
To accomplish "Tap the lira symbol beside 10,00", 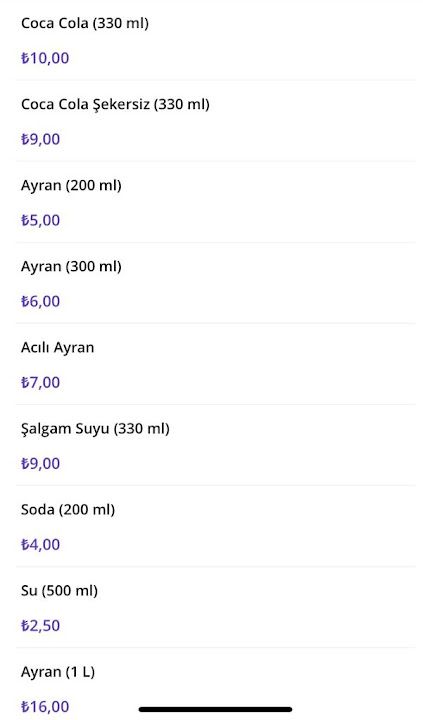I will (25, 58).
